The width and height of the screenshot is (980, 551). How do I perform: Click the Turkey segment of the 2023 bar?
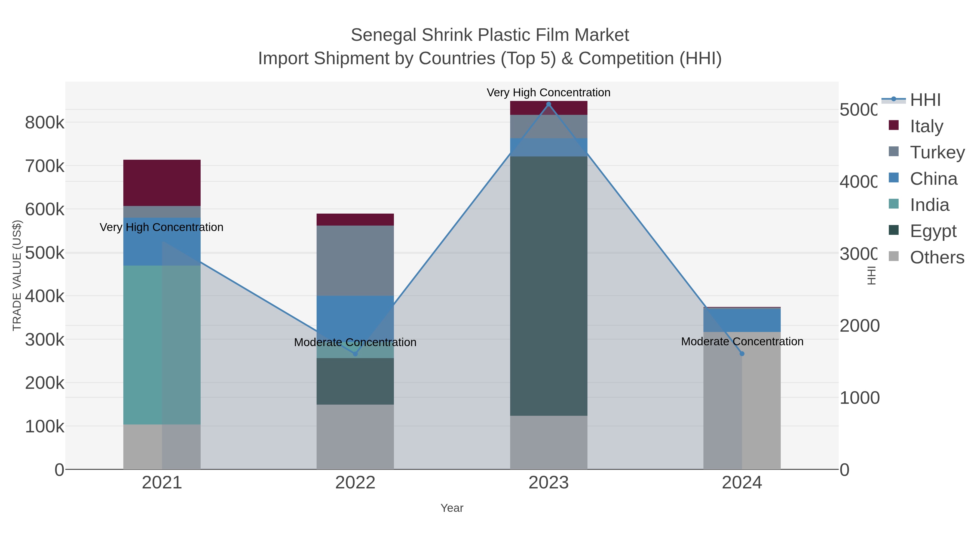point(549,127)
